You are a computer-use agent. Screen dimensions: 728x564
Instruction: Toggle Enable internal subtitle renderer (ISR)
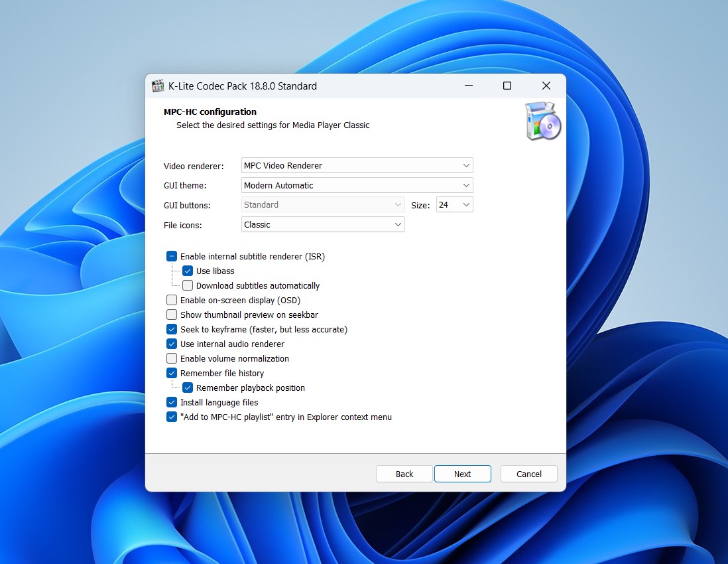pyautogui.click(x=172, y=256)
